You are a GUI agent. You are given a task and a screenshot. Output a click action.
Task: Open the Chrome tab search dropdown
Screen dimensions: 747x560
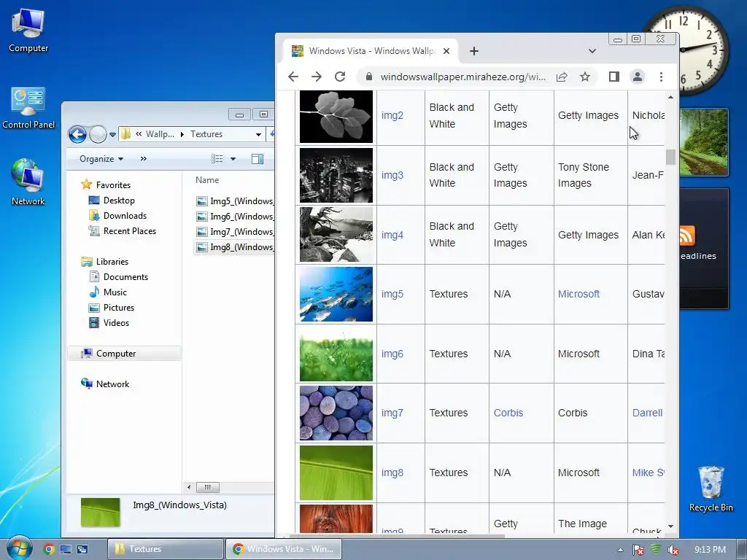point(592,51)
